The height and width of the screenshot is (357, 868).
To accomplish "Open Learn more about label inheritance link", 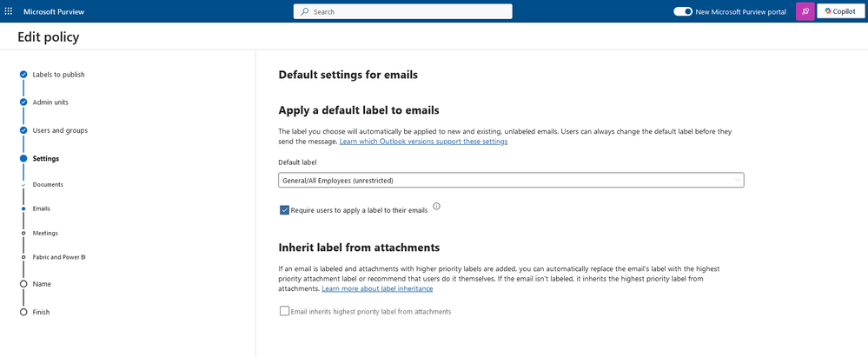I will tap(377, 288).
